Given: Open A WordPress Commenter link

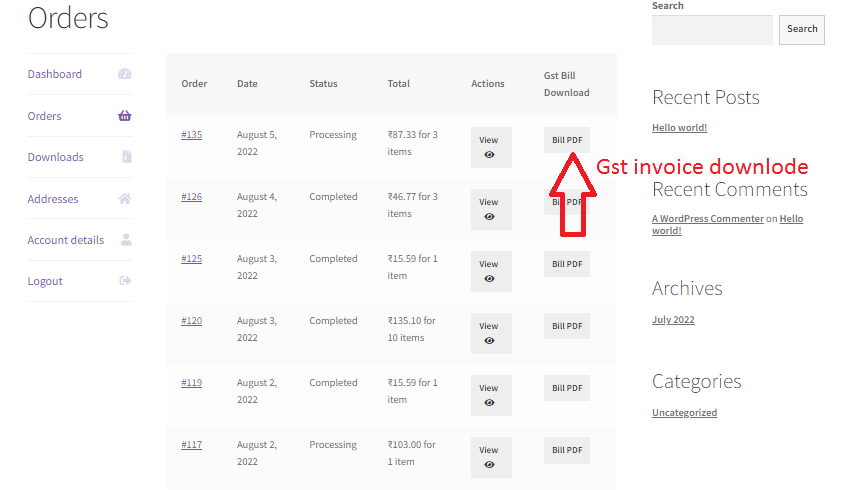Looking at the screenshot, I should [x=708, y=218].
